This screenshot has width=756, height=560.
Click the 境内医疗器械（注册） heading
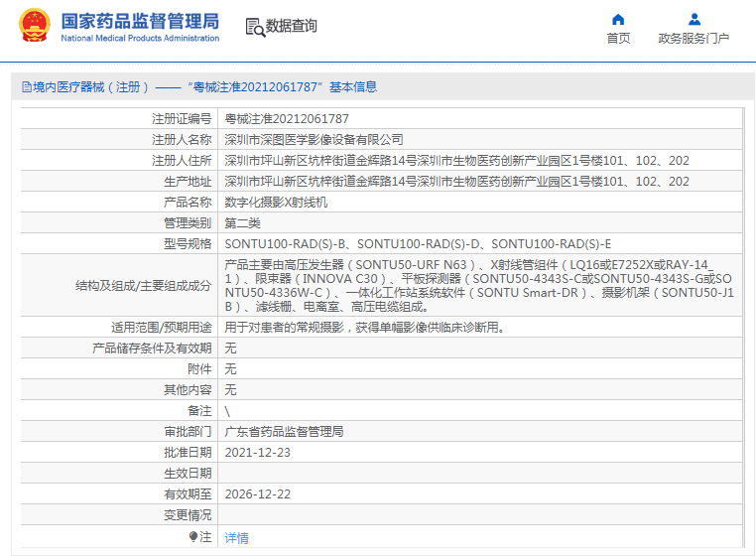pos(90,86)
